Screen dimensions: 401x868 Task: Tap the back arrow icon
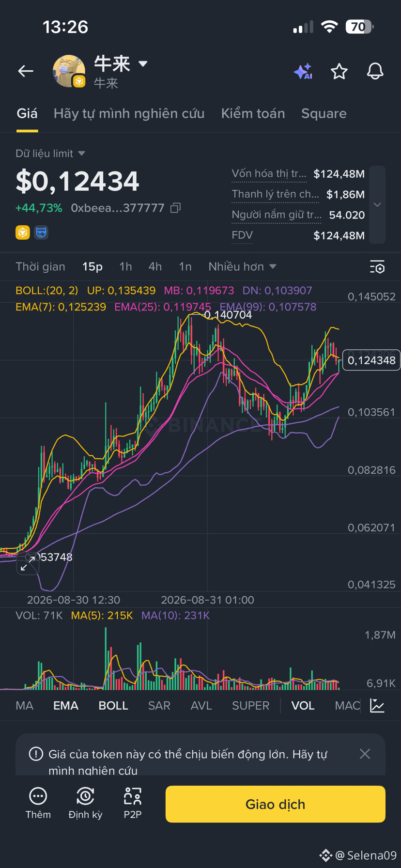[26, 71]
